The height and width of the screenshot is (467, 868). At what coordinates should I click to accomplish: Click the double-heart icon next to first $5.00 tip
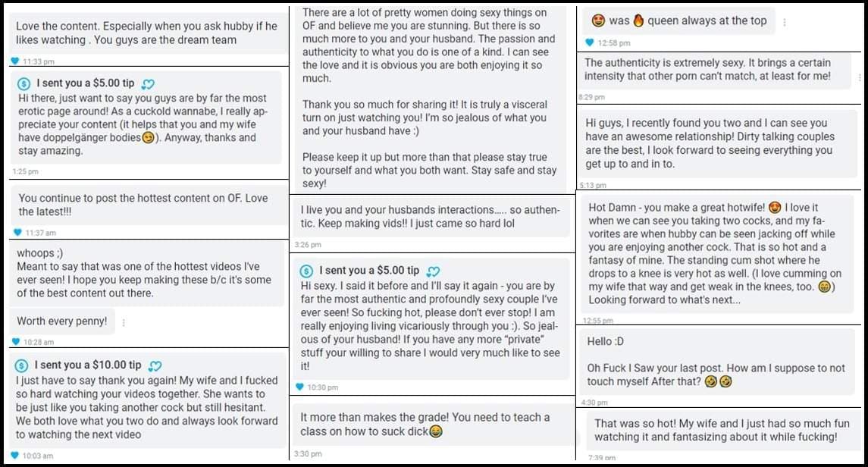(148, 84)
